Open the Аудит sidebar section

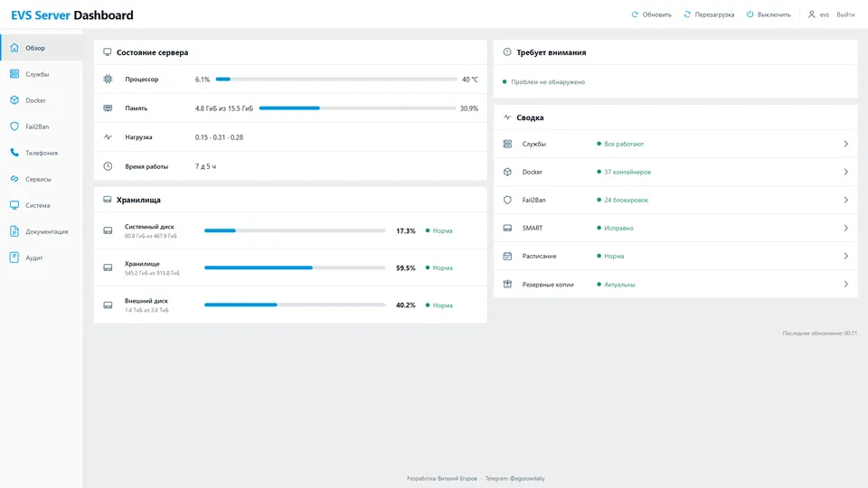pos(42,258)
